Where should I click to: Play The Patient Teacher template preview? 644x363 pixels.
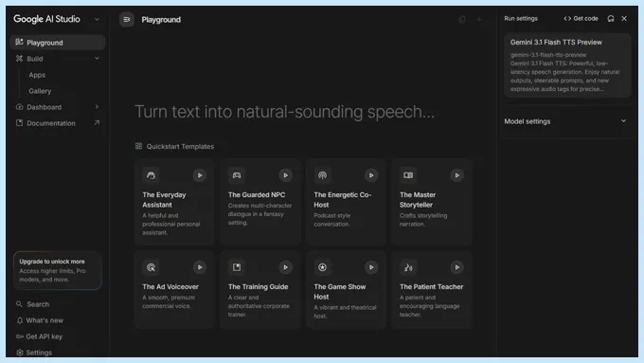click(x=456, y=267)
